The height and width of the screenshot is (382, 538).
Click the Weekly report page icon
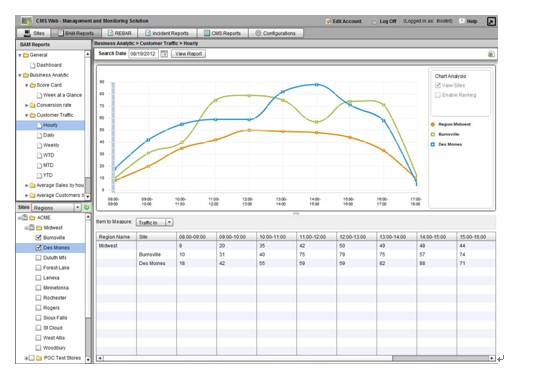coord(39,145)
